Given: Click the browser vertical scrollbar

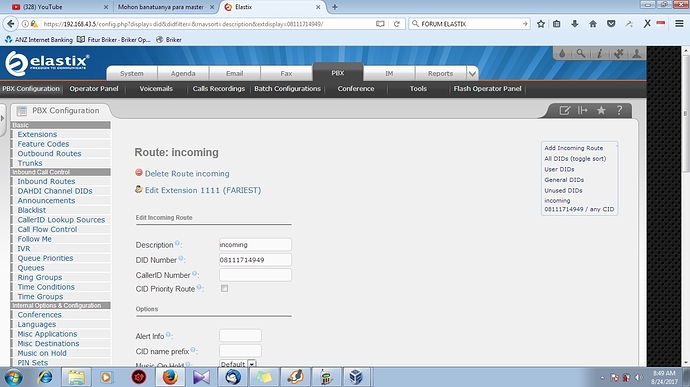Looking at the screenshot, I should 686,207.
